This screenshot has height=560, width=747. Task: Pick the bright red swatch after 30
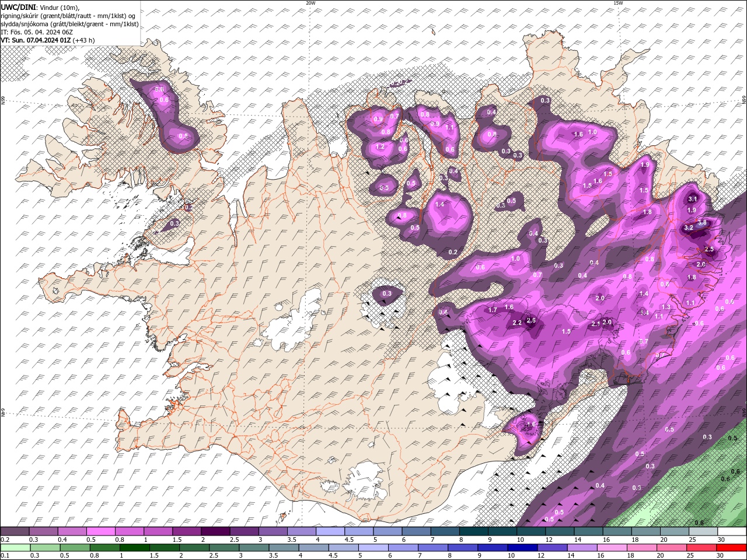(731, 547)
